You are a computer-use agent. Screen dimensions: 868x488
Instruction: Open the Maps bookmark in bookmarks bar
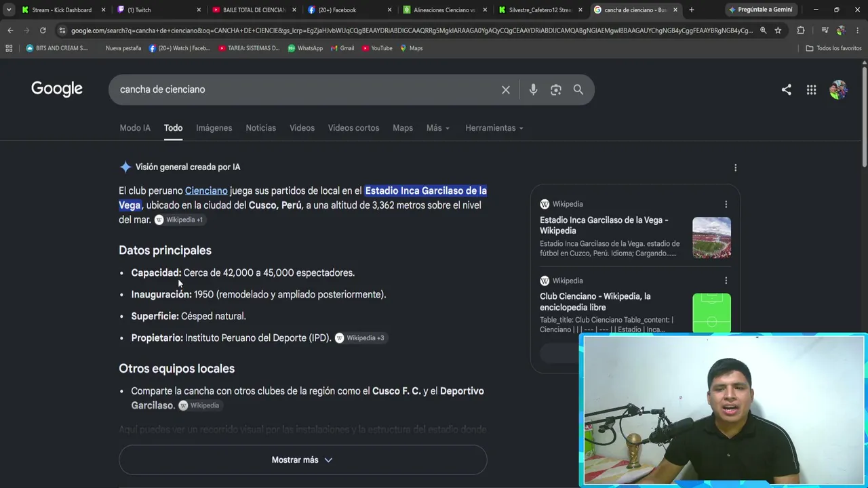(411, 48)
